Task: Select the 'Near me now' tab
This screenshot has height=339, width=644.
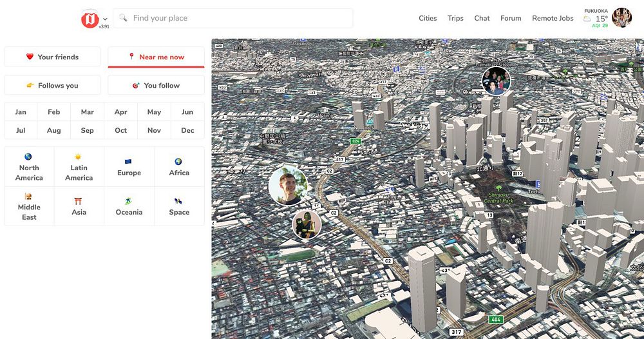Action: pyautogui.click(x=156, y=57)
